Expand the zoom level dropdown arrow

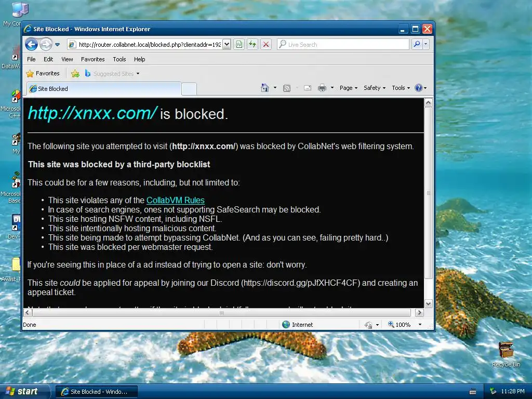coord(420,325)
